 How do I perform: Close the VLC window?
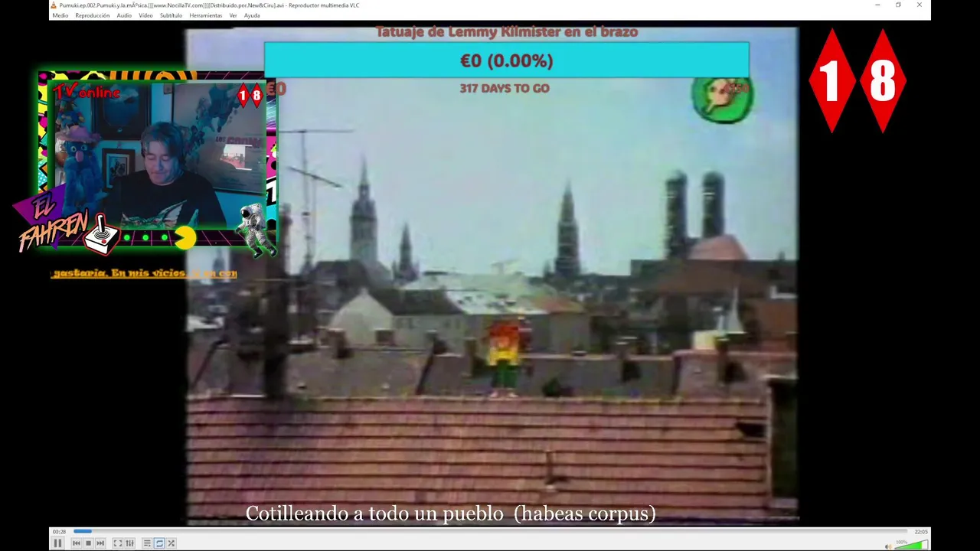[x=920, y=5]
